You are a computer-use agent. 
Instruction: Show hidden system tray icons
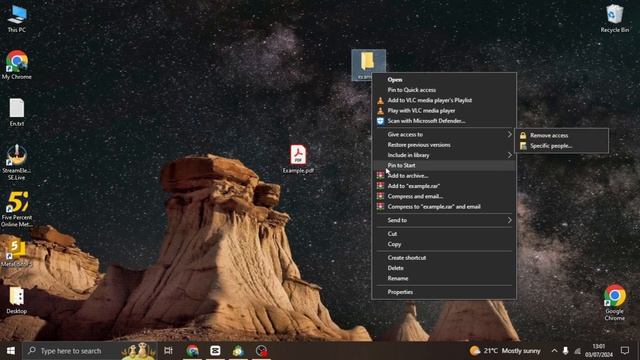[554, 351]
